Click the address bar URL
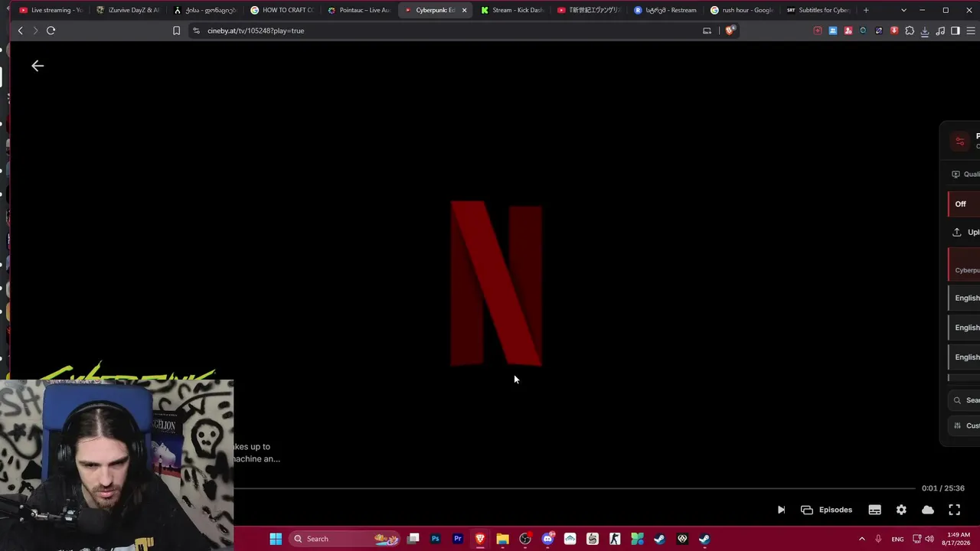The height and width of the screenshot is (551, 980). pyautogui.click(x=256, y=31)
